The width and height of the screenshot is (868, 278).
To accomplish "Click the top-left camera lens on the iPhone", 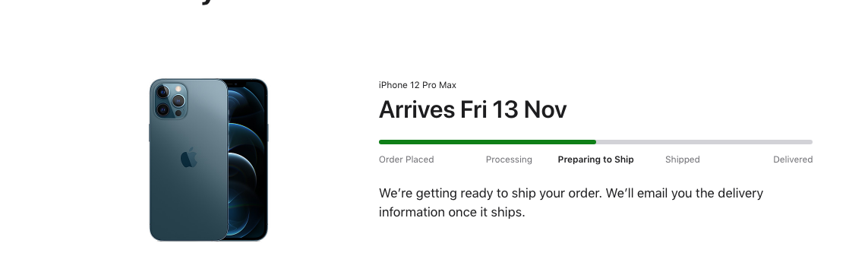I will [x=163, y=92].
